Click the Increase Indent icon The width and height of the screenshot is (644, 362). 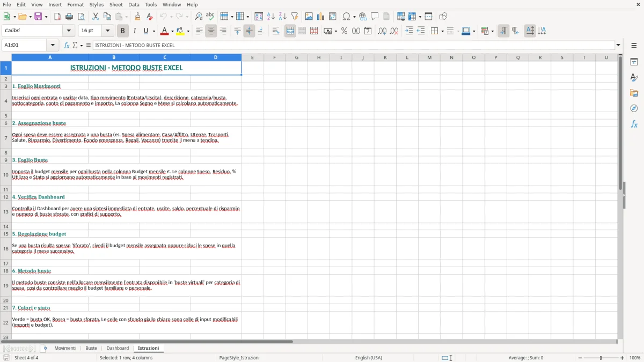(x=409, y=31)
